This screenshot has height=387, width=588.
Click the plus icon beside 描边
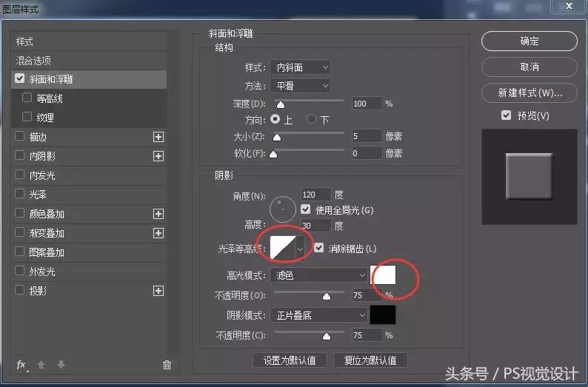(158, 137)
